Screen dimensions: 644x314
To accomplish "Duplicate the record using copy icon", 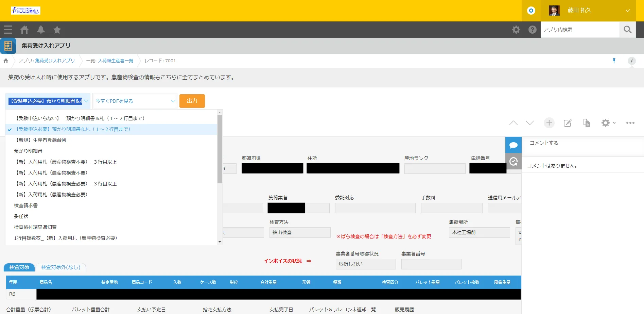I will [587, 123].
